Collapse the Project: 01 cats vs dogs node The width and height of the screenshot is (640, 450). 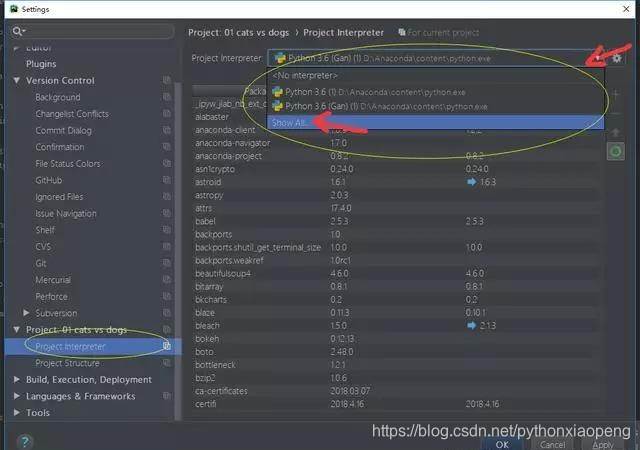[17, 330]
